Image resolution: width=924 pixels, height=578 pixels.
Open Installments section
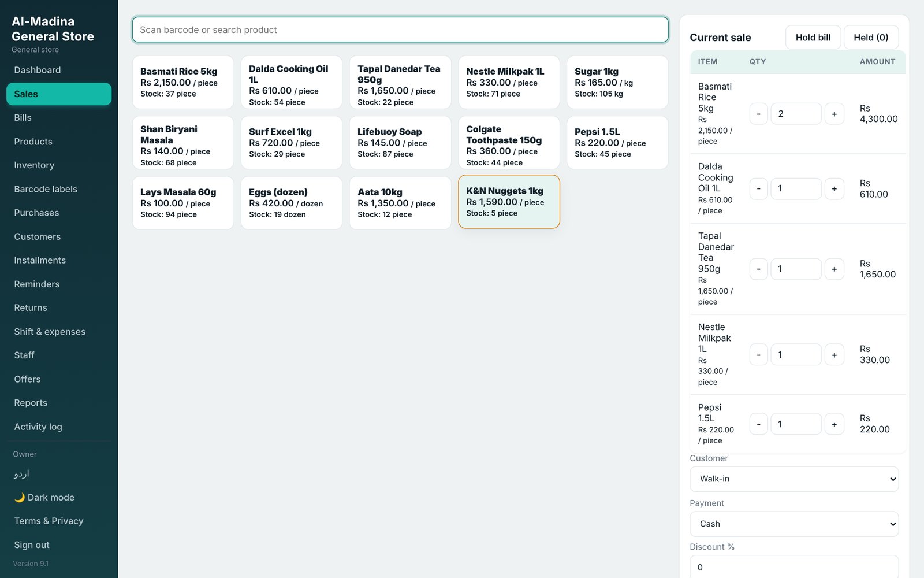point(59,260)
